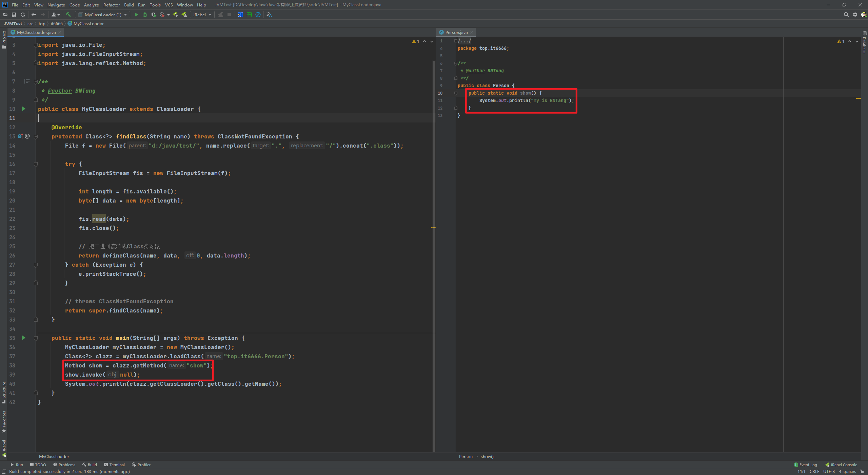Click the Reload from Disk icon
The image size is (868, 475).
click(x=23, y=15)
